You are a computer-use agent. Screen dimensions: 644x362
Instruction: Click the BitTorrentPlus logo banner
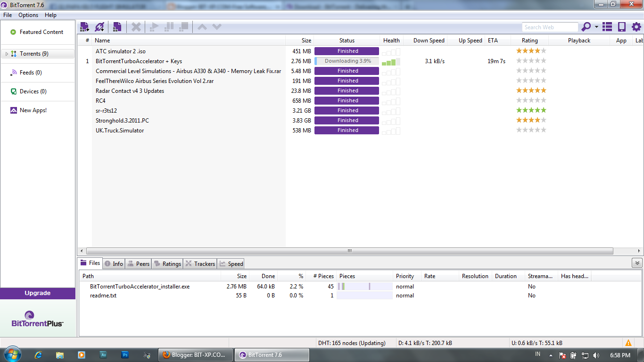tap(38, 318)
